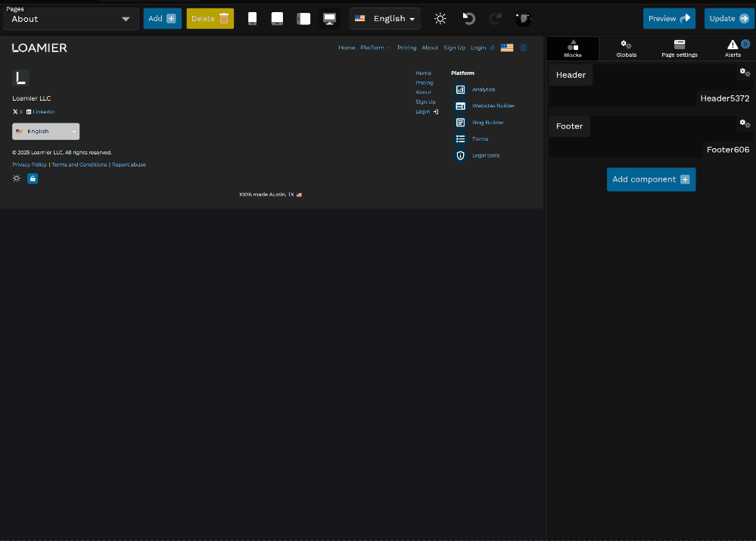Screen dimensions: 756x541
Task: Toggle theme via sun icon in site header
Action: point(523,48)
